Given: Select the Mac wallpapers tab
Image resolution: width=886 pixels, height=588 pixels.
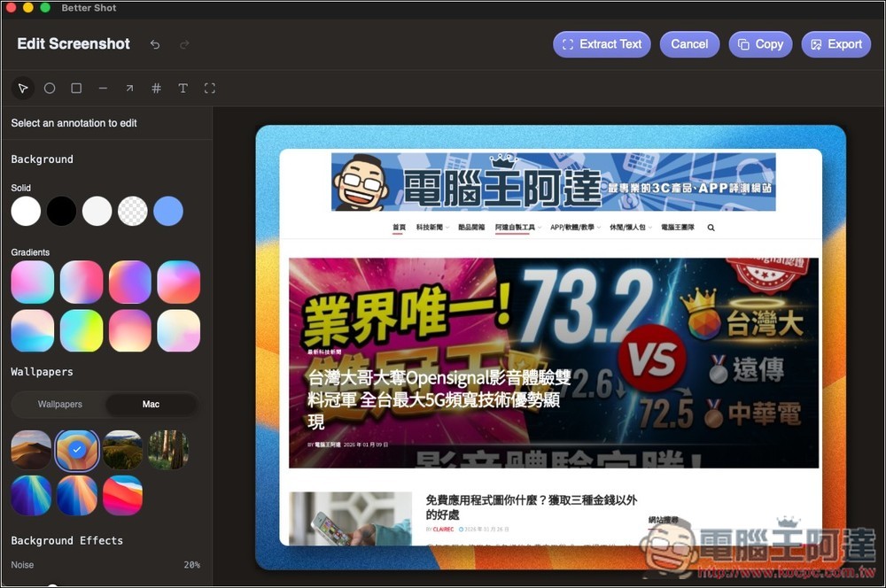Looking at the screenshot, I should (151, 404).
